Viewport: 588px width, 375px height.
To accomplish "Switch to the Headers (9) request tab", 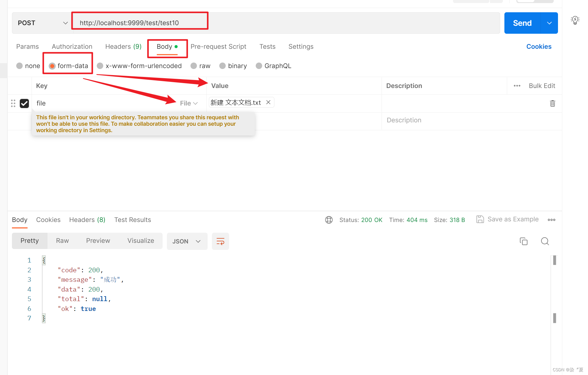I will pos(123,47).
